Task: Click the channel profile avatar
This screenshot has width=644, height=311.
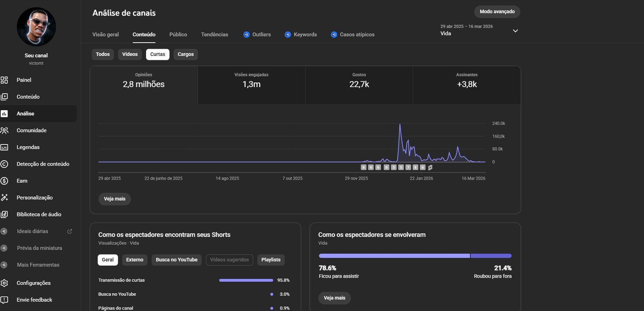Action: (x=36, y=27)
